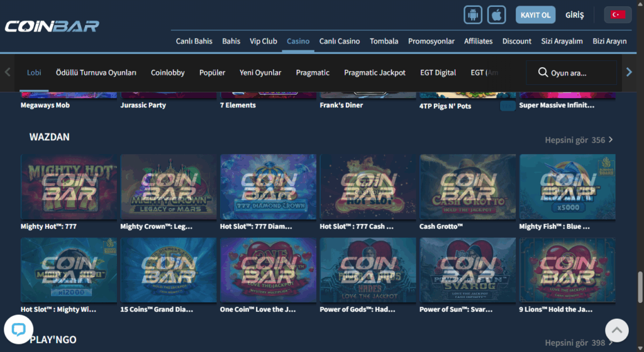Open the Affiliates menu item
Image resolution: width=644 pixels, height=352 pixels.
(x=478, y=41)
